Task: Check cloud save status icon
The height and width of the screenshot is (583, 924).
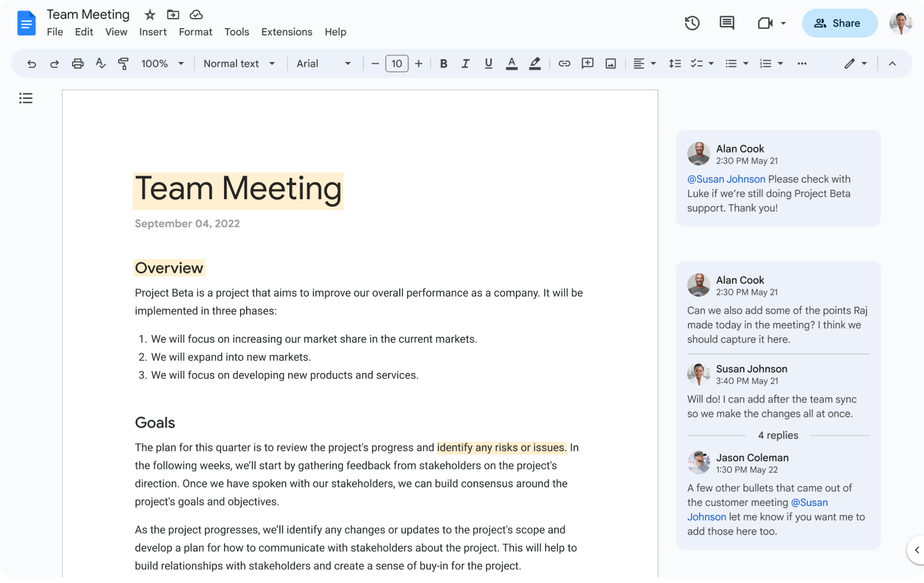Action: 196,15
